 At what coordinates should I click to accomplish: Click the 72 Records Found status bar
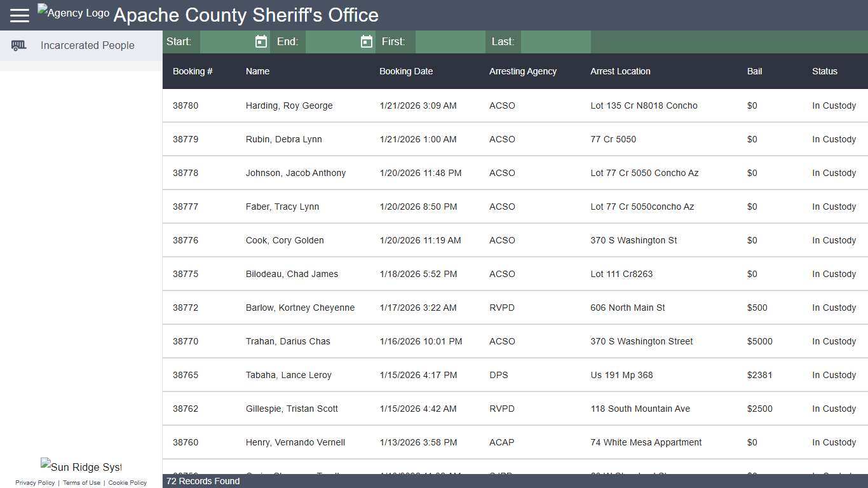coord(203,481)
